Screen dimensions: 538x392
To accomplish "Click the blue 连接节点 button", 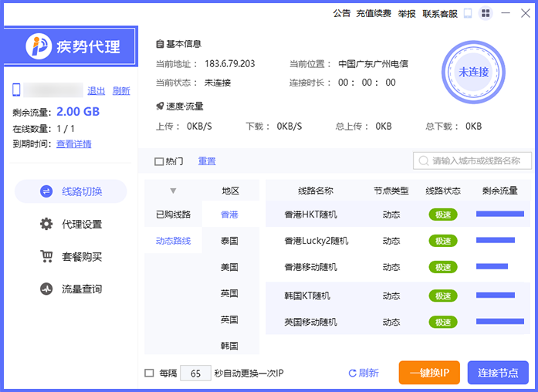I will coord(498,373).
